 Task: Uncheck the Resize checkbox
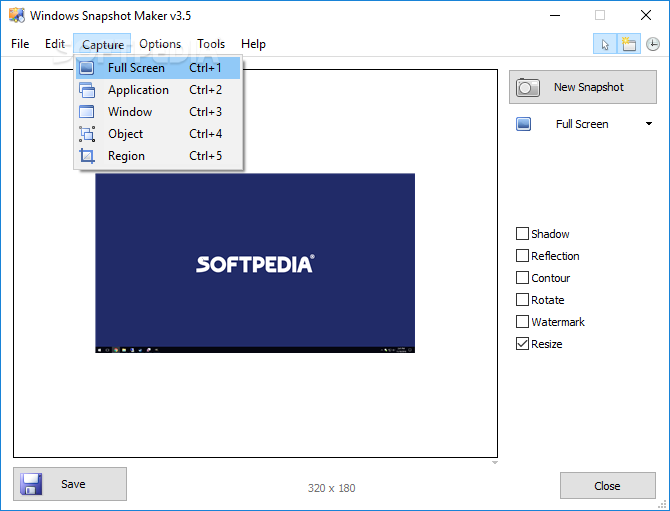(522, 344)
